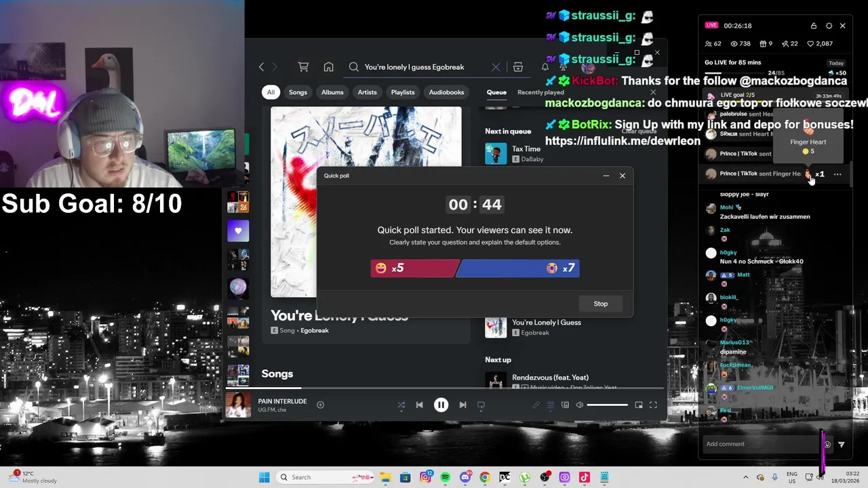868x488 pixels.
Task: Switch to the Recently played tab
Action: point(540,92)
